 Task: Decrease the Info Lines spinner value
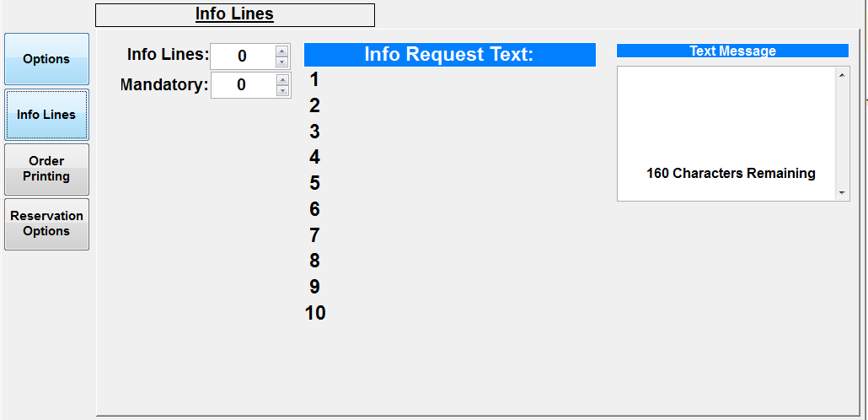click(x=282, y=62)
